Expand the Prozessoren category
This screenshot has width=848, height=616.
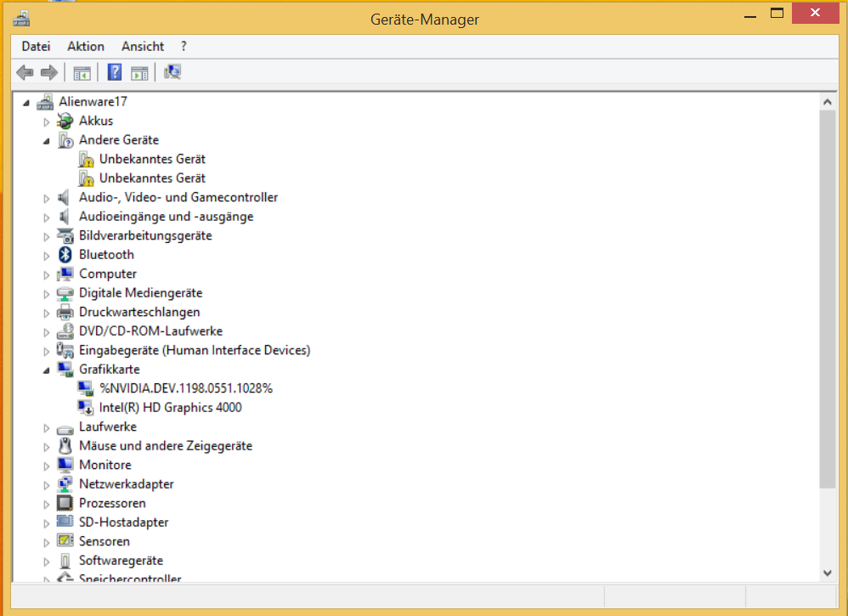click(x=47, y=505)
